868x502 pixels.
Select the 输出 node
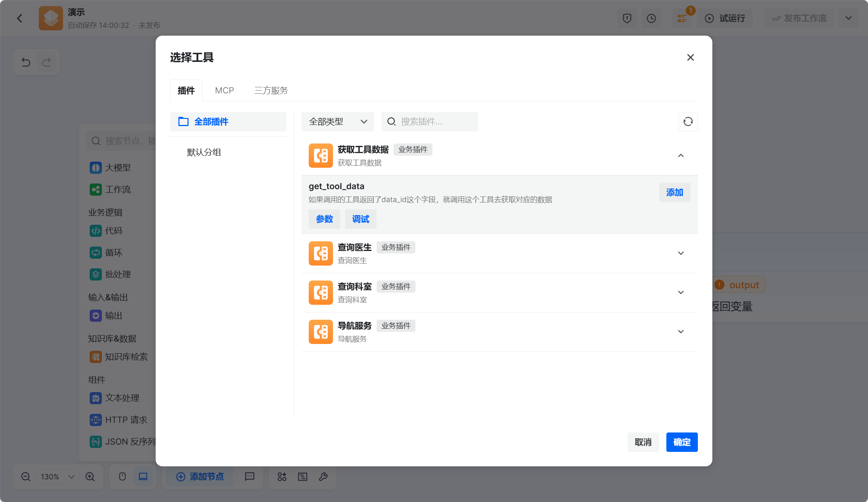click(x=106, y=316)
